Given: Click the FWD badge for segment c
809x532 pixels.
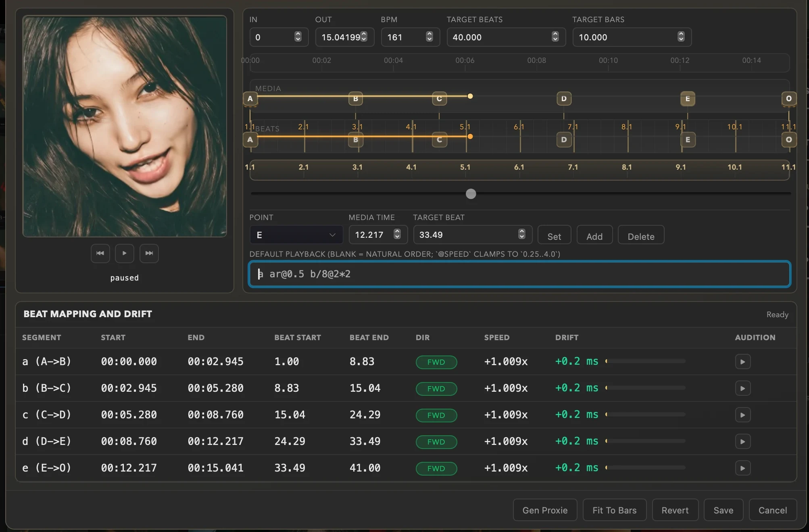Looking at the screenshot, I should (436, 415).
